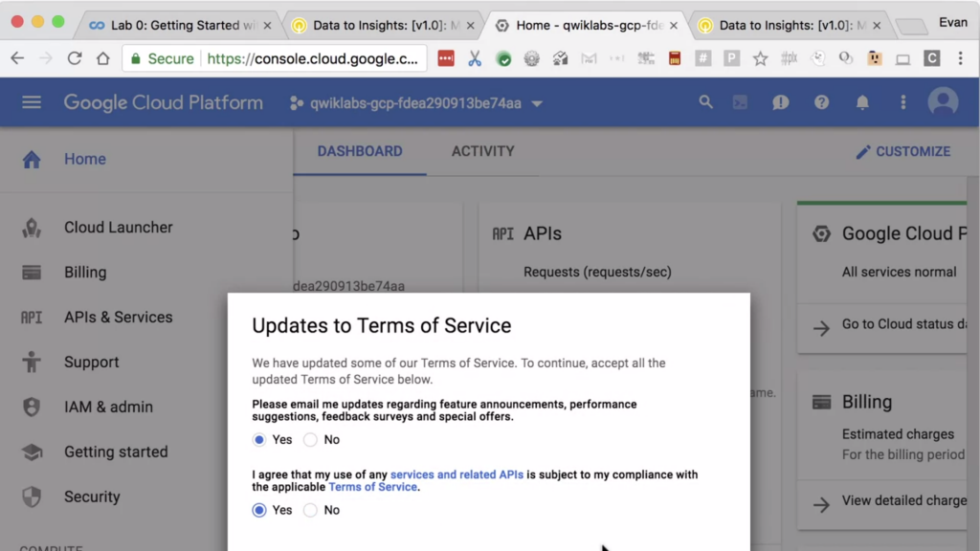Bookmark page with star icon
Viewport: 980px width, 551px height.
tap(760, 58)
